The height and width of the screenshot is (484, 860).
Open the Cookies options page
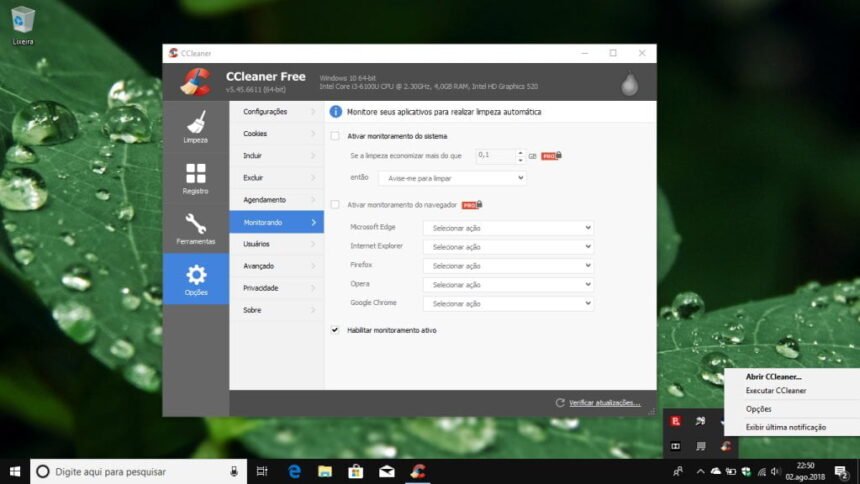[x=276, y=133]
